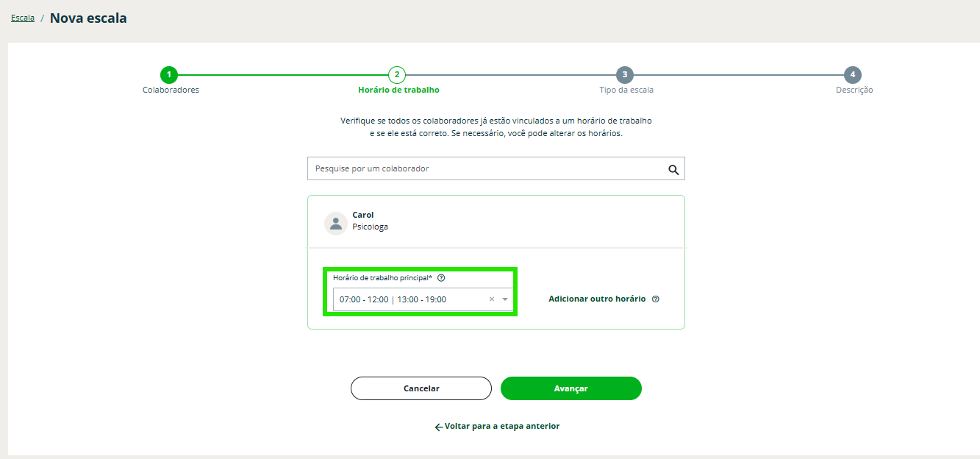Screen dimensions: 980x459
Task: Expand the work schedule dropdown arrow
Action: tap(505, 299)
